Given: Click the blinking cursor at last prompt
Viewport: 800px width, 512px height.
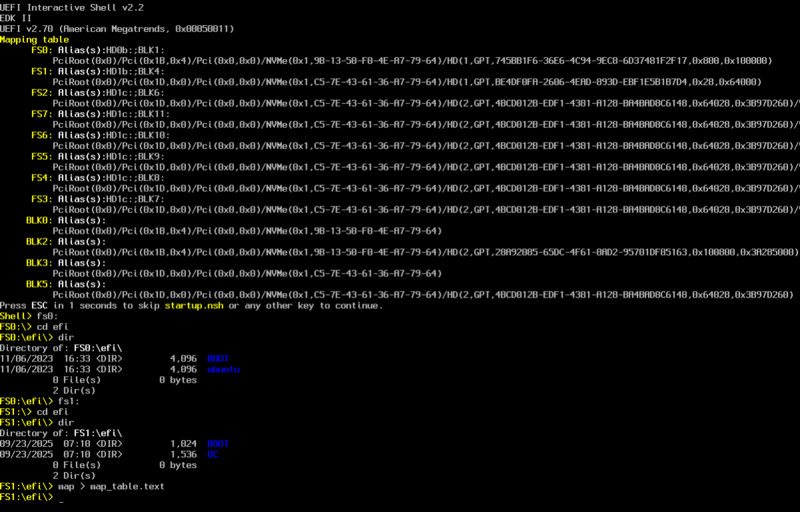Looking at the screenshot, I should [61, 499].
